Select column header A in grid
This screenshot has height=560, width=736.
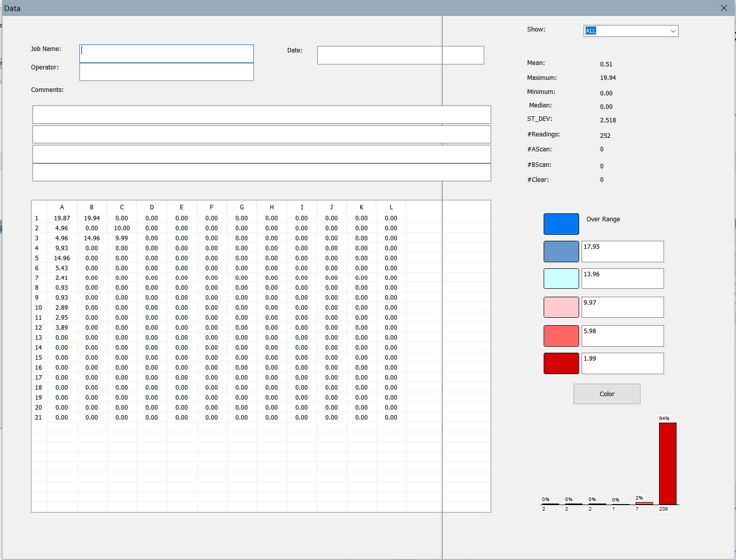[x=62, y=207]
